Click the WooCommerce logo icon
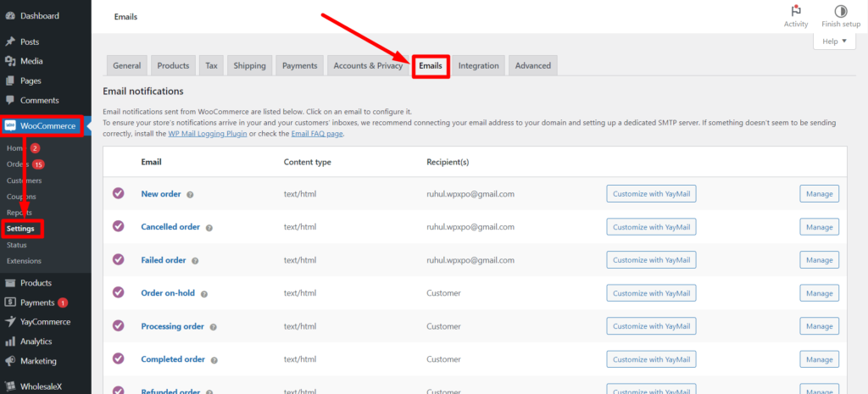868x394 pixels. [x=10, y=126]
